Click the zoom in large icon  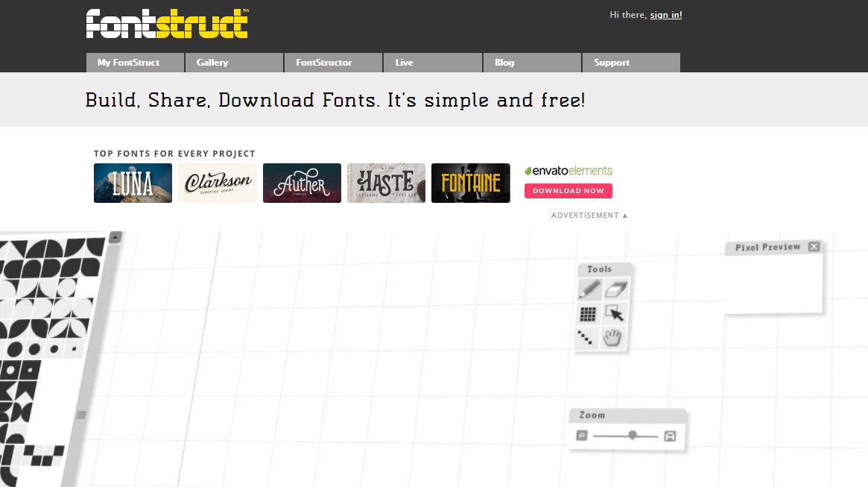670,436
